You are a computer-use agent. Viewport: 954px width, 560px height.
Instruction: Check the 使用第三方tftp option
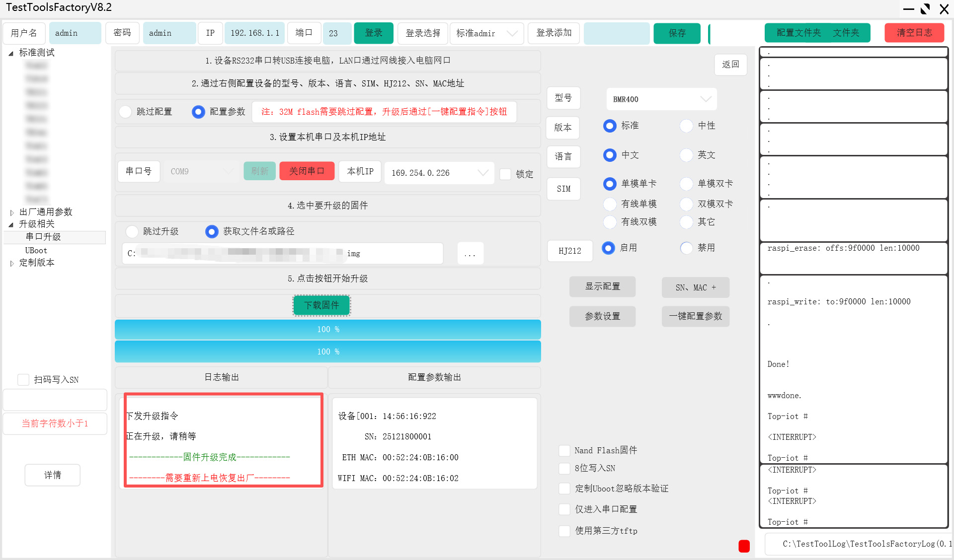point(564,531)
